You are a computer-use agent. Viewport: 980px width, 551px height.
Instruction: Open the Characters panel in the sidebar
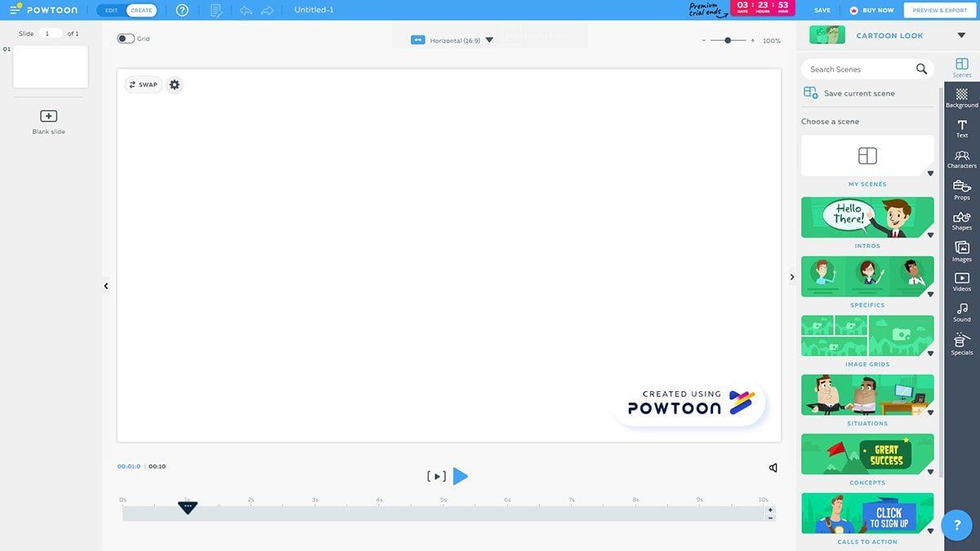click(x=961, y=158)
